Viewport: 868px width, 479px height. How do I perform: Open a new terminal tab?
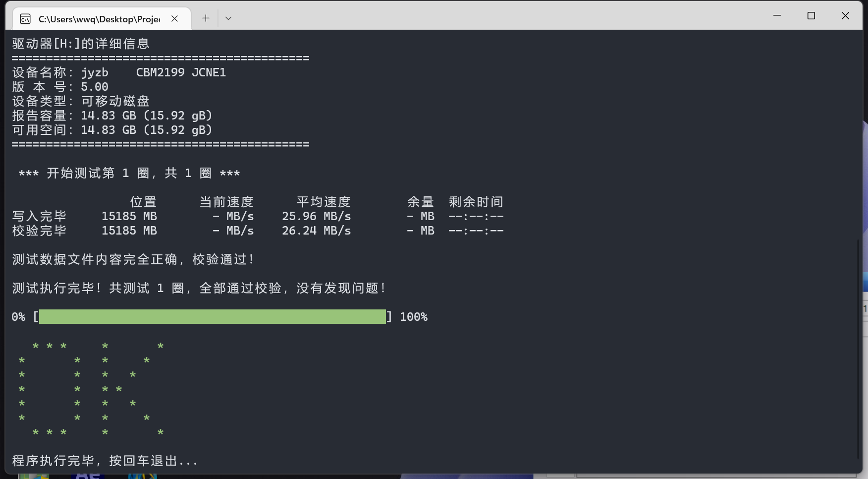tap(206, 18)
